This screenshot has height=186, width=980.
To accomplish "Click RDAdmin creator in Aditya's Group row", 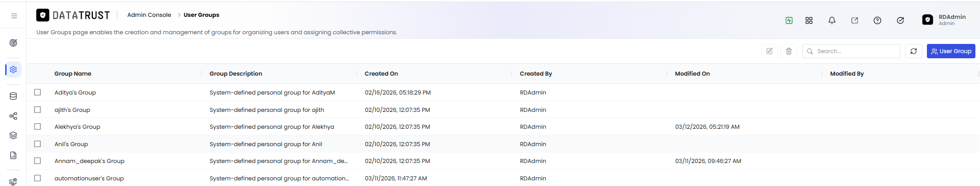I will (x=533, y=92).
